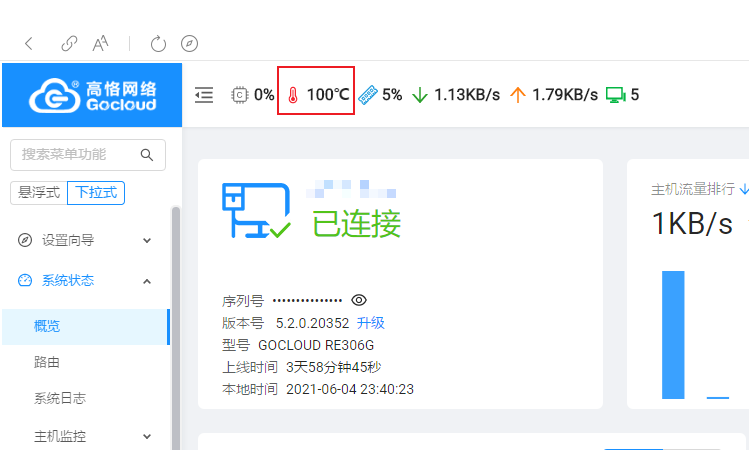Viewport: 749px width, 450px height.
Task: Click the 0% CPU usage value
Action: (x=264, y=95)
